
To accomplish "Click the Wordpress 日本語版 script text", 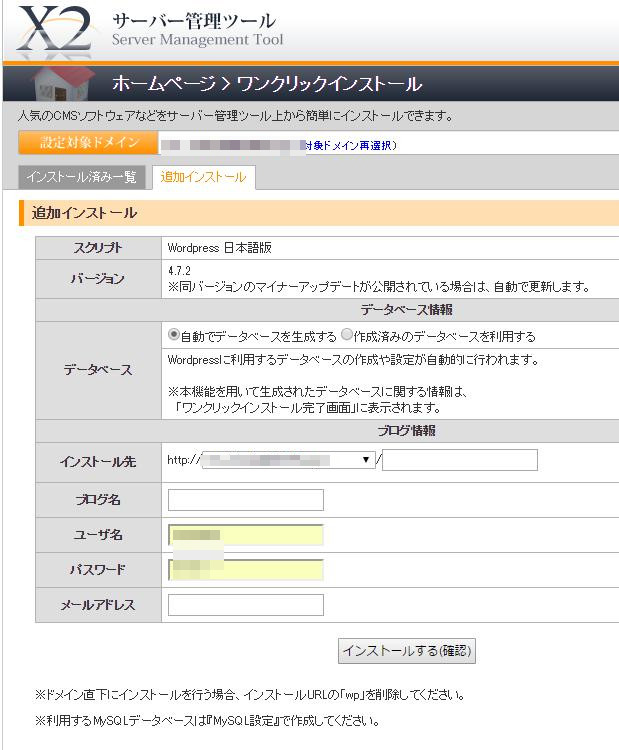I will click(x=220, y=248).
